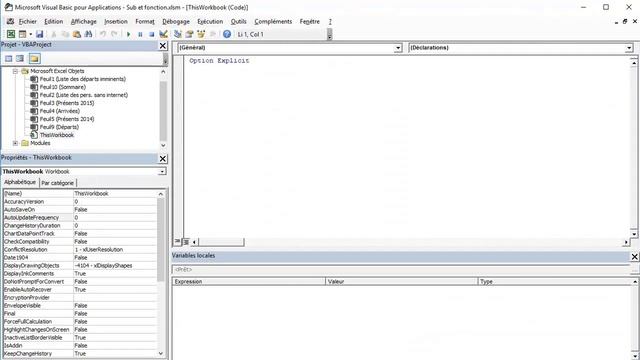The height and width of the screenshot is (360, 640).
Task: Open the (Déclarations) procedure dropdown
Action: [629, 48]
